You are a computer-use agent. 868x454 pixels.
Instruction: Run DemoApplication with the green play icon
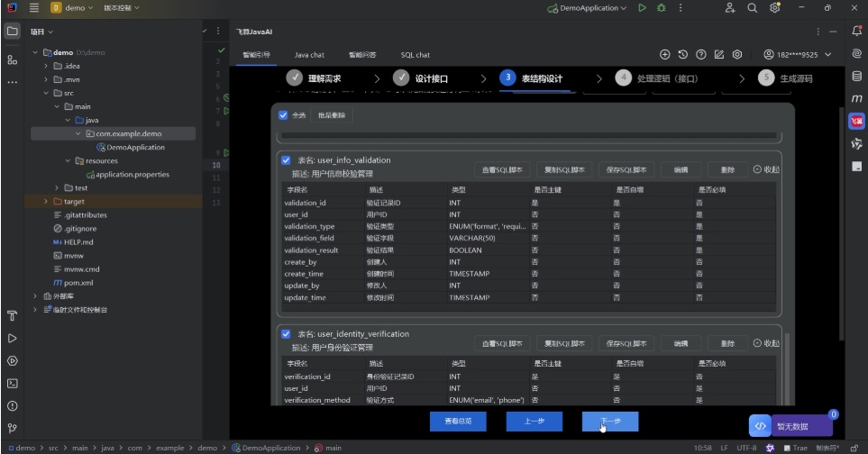pos(642,8)
